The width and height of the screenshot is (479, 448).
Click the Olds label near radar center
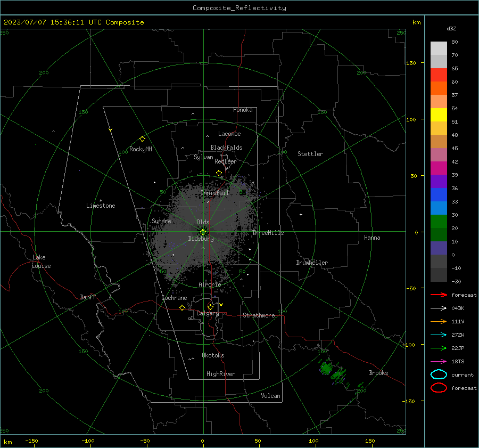click(203, 222)
